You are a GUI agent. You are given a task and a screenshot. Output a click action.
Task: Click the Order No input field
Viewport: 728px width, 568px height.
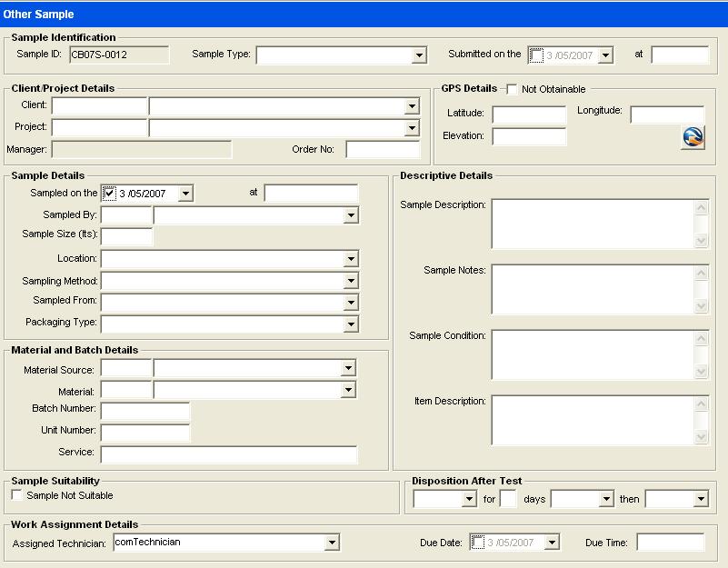(382, 150)
